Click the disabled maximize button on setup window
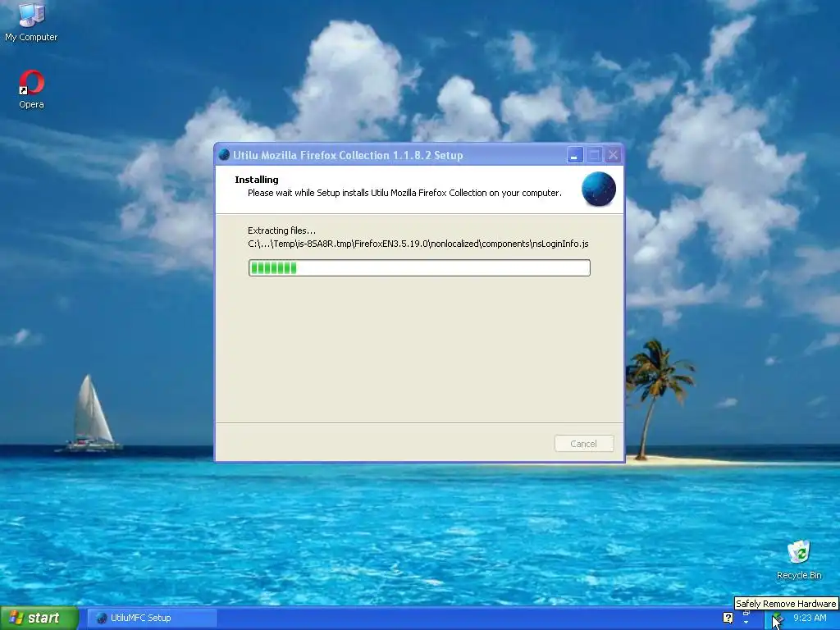Viewport: 840px width, 630px height. point(594,155)
